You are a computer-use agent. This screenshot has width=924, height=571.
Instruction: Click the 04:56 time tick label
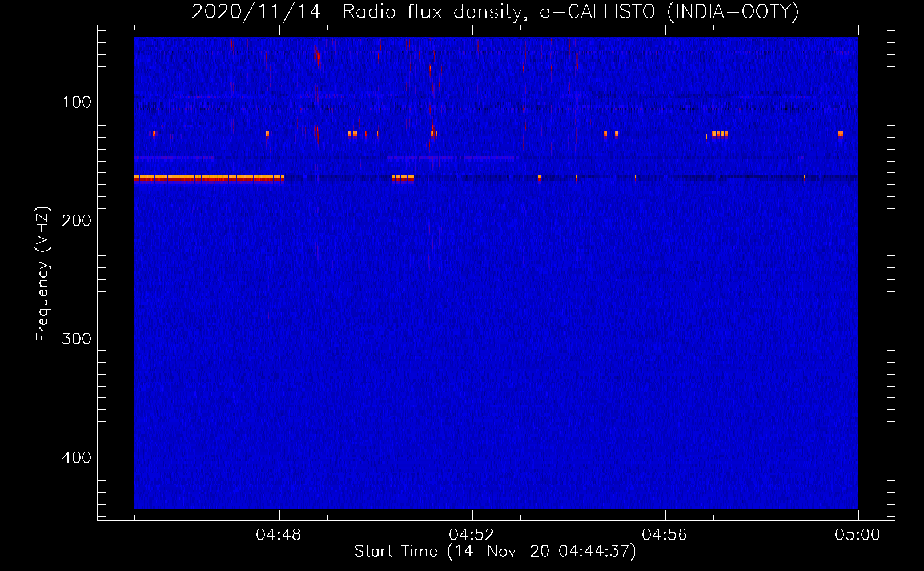pos(665,535)
